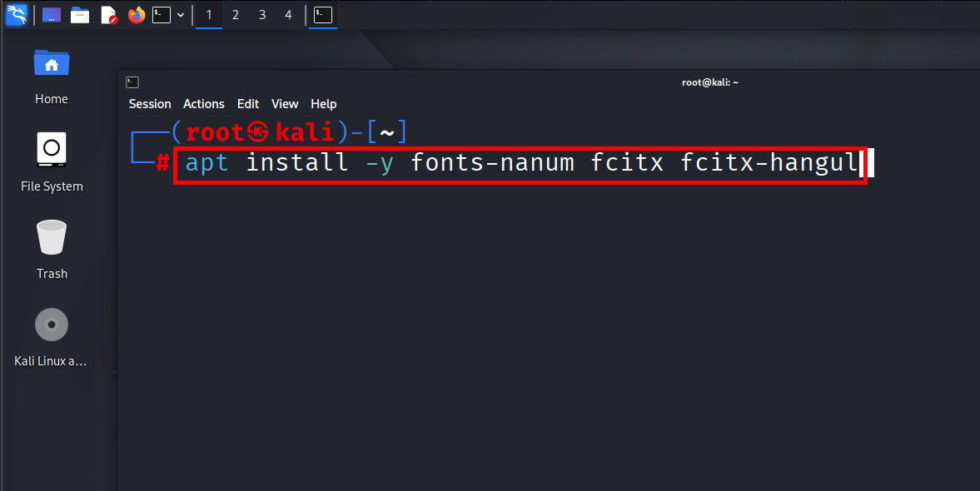Click the word 'install' in command

coord(297,162)
